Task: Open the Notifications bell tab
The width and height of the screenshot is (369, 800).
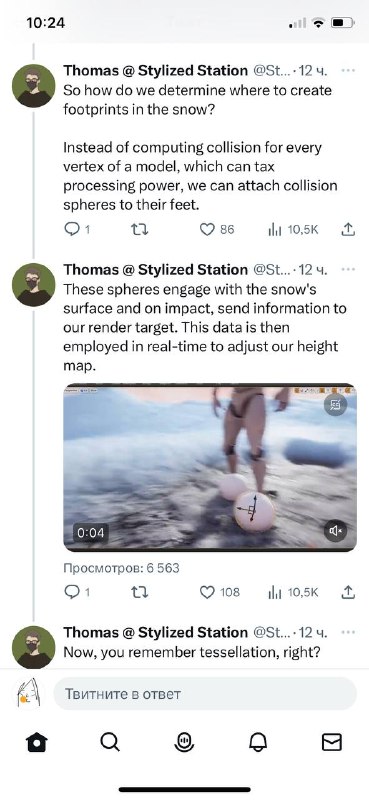Action: point(258,742)
